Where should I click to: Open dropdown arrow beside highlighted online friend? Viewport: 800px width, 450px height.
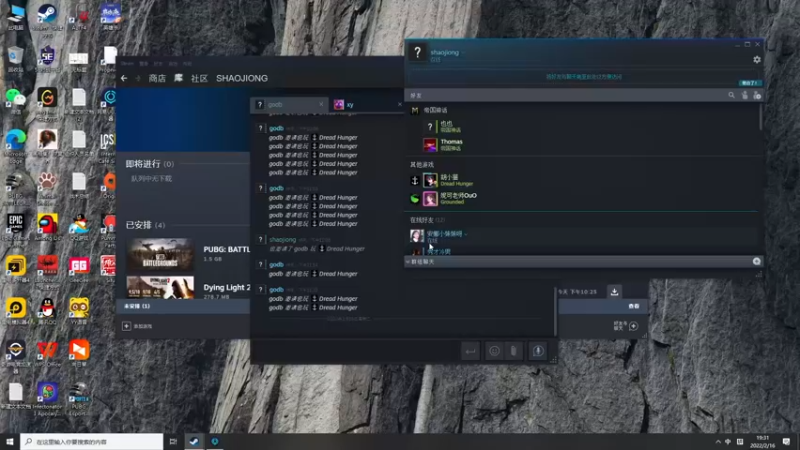point(466,234)
